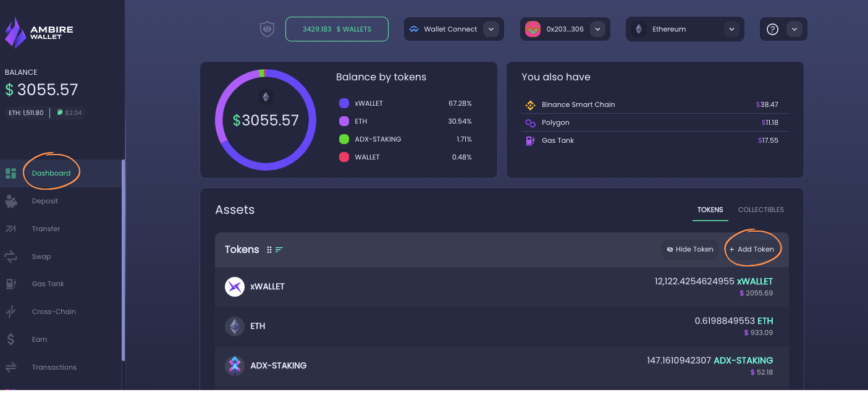This screenshot has height=395, width=868.
Task: Click the Polygon label in You also have
Action: pyautogui.click(x=555, y=122)
